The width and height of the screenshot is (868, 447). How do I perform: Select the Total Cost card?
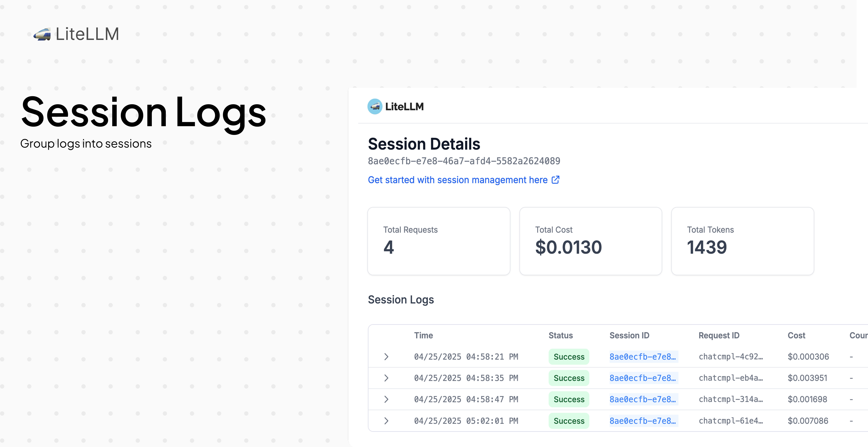[590, 241]
